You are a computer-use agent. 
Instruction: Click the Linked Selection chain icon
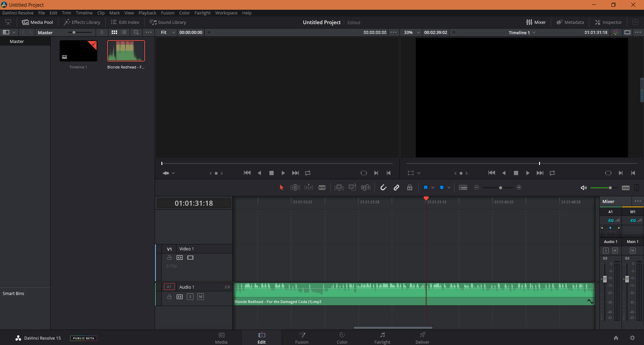coord(396,188)
